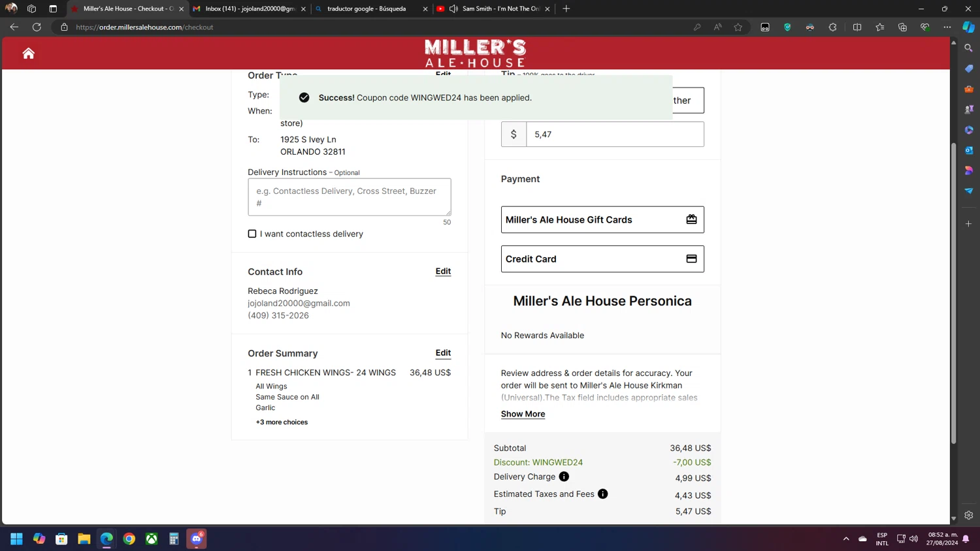
Task: Open Browser essentials heart icon
Action: pos(925,27)
